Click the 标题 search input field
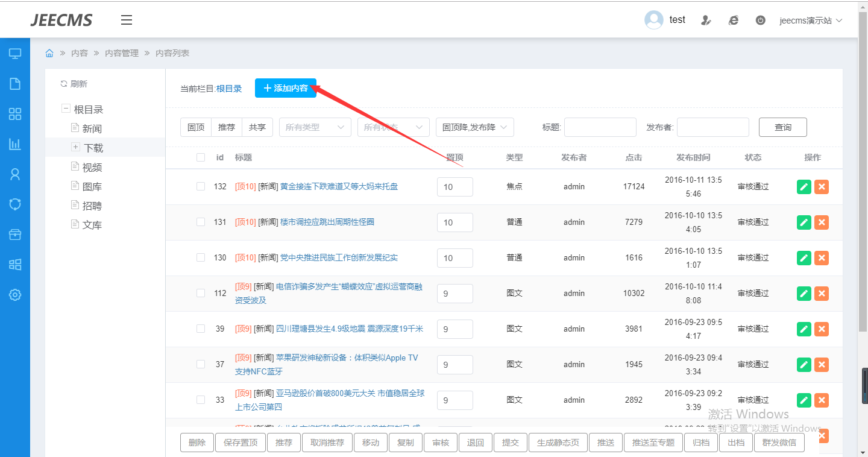The width and height of the screenshot is (868, 457). tap(600, 127)
